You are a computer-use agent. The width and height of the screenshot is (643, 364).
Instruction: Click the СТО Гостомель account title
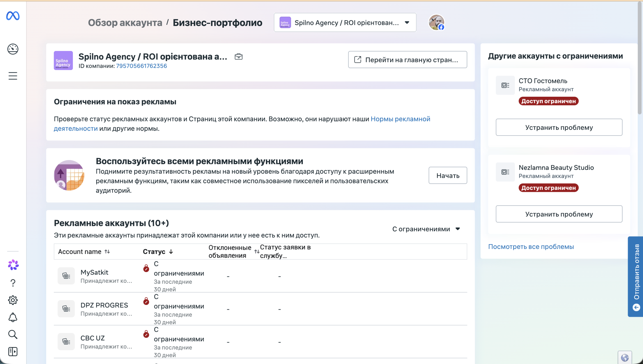(543, 81)
